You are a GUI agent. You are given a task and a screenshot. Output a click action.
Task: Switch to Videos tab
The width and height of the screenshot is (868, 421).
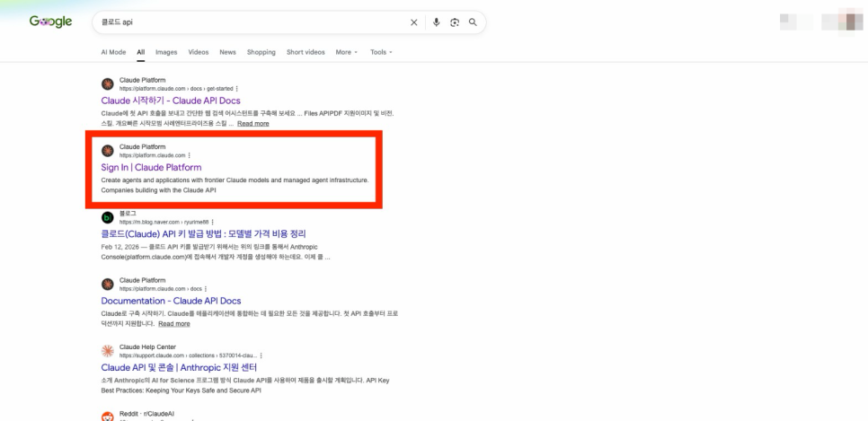point(199,52)
